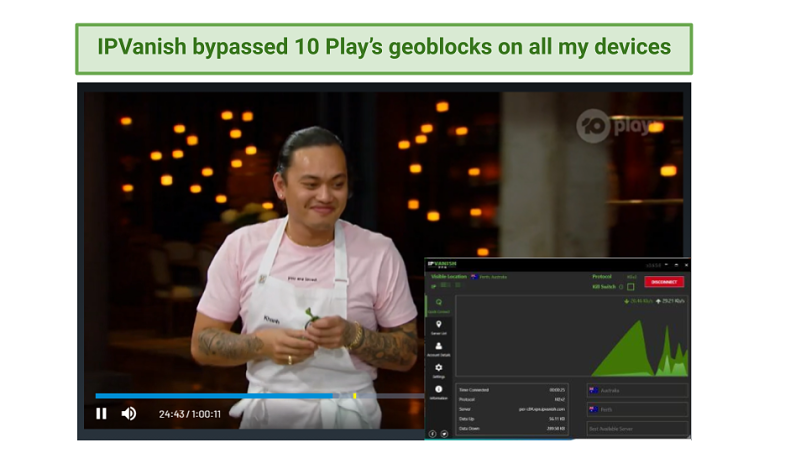Enable the Kill Switch checkbox
The image size is (806, 453).
631,286
